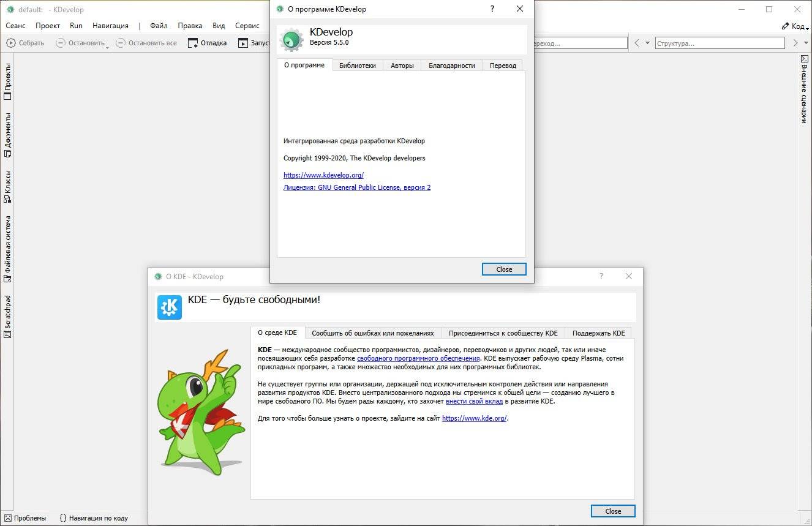Click Close in the О KDE dialog
Viewport: 812px width, 526px height.
(613, 511)
